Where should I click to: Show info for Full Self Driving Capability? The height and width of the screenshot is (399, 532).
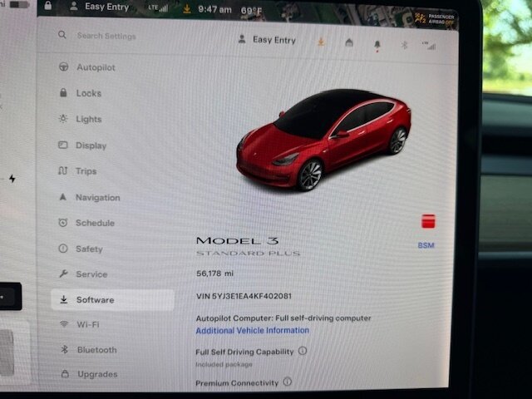(303, 351)
